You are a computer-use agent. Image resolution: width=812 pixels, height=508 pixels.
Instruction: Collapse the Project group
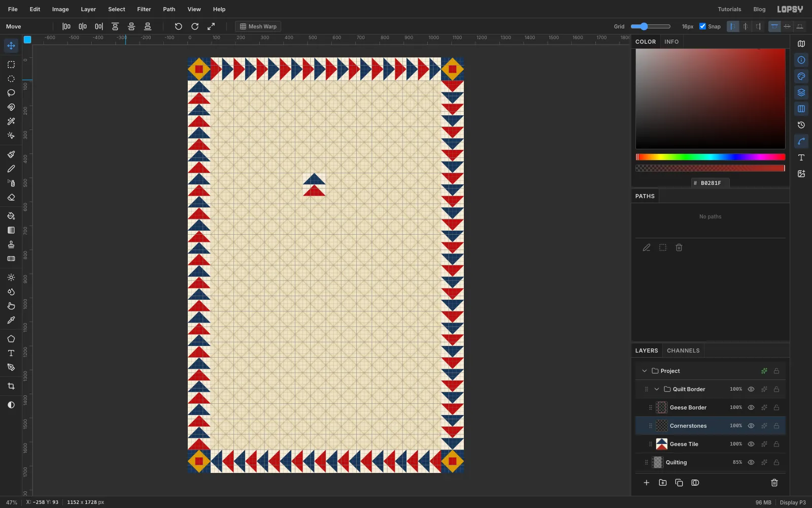645,371
